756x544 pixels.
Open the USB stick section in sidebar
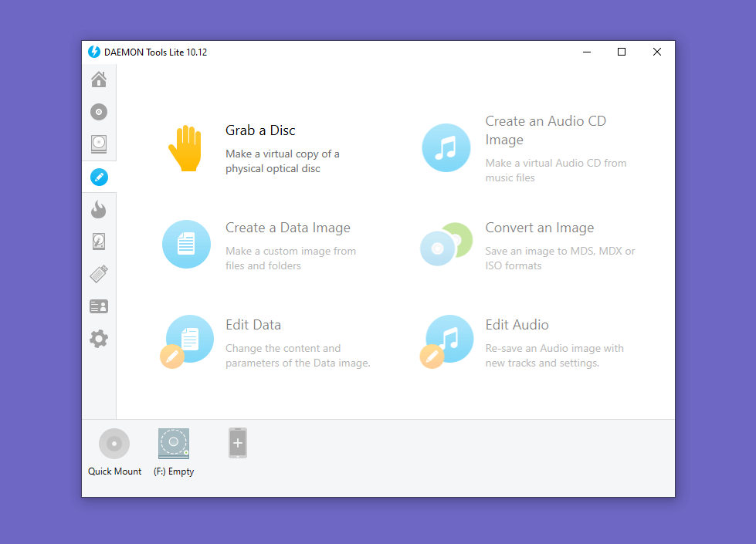coord(99,274)
